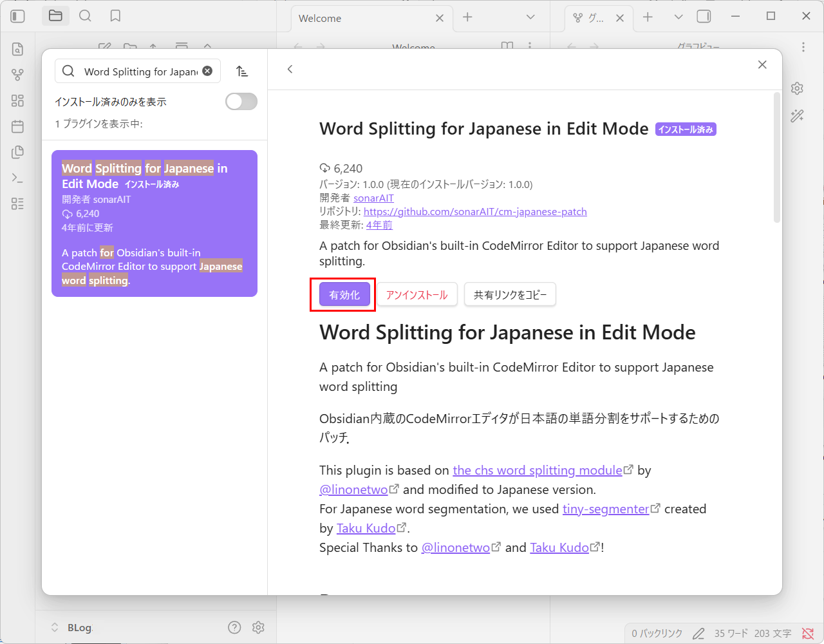Open the tab list chevron next to Welcome
Viewport: 824px width, 644px height.
pos(529,18)
